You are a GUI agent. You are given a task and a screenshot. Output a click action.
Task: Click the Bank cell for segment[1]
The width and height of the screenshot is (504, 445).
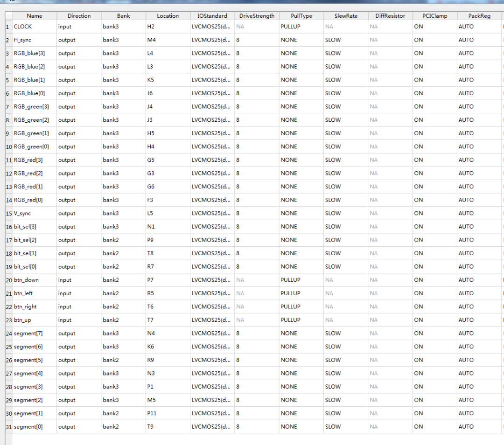point(123,413)
